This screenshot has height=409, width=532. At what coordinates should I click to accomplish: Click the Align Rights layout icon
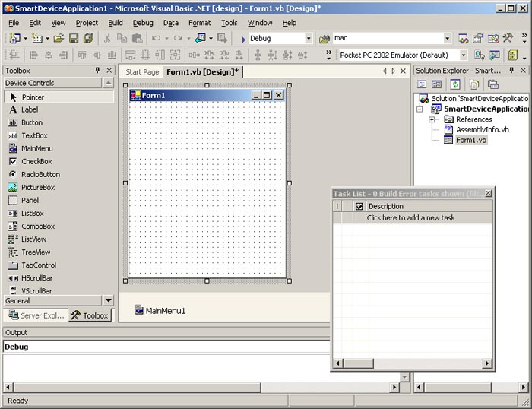point(63,55)
